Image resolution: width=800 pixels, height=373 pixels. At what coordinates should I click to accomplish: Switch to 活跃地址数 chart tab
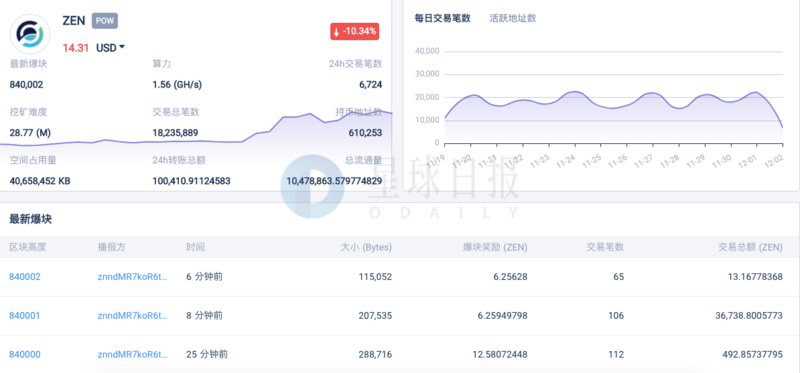click(x=513, y=18)
